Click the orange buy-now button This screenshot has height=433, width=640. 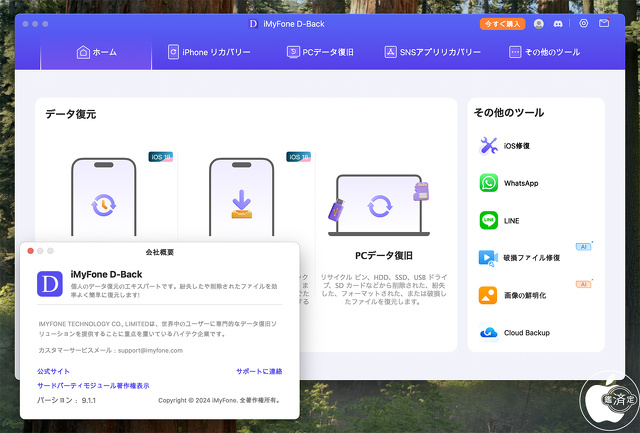point(502,24)
